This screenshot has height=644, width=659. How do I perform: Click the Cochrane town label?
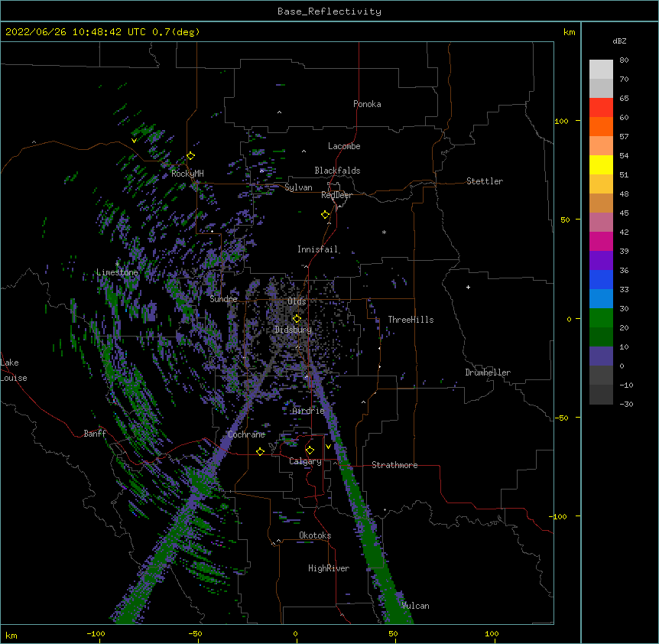[x=246, y=434]
